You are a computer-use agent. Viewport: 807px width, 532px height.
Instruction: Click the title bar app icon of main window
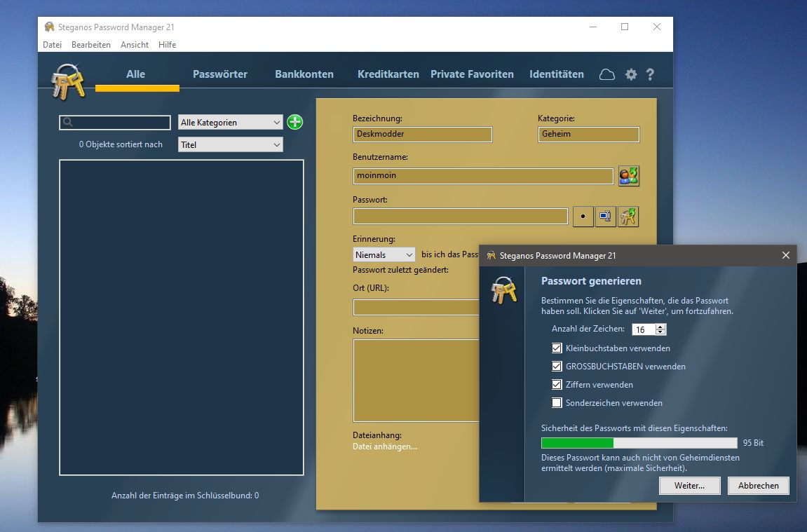tap(49, 27)
